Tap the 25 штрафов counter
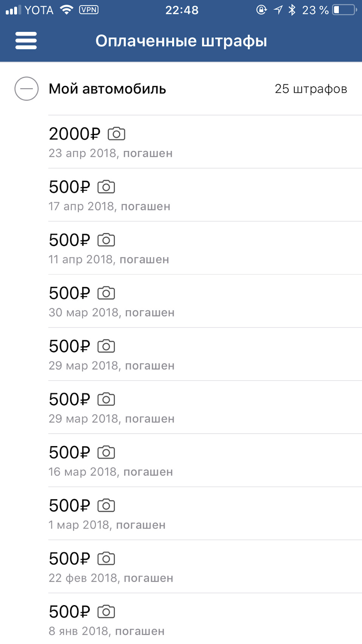362x644 pixels. click(311, 89)
